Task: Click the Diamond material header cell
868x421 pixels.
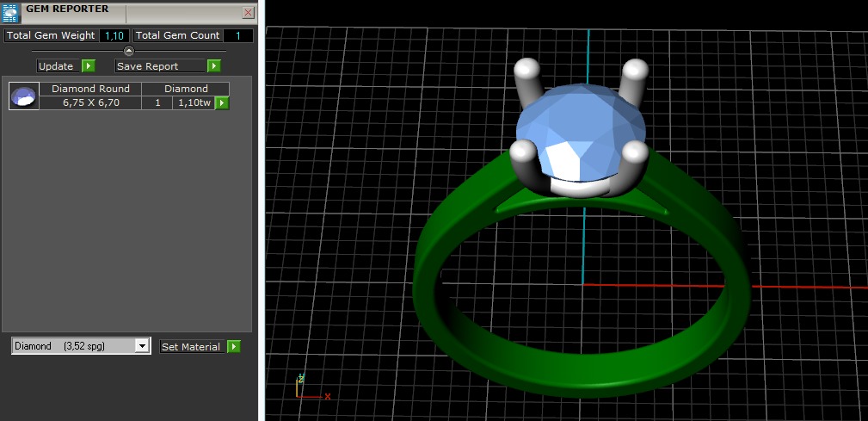Action: pos(186,89)
